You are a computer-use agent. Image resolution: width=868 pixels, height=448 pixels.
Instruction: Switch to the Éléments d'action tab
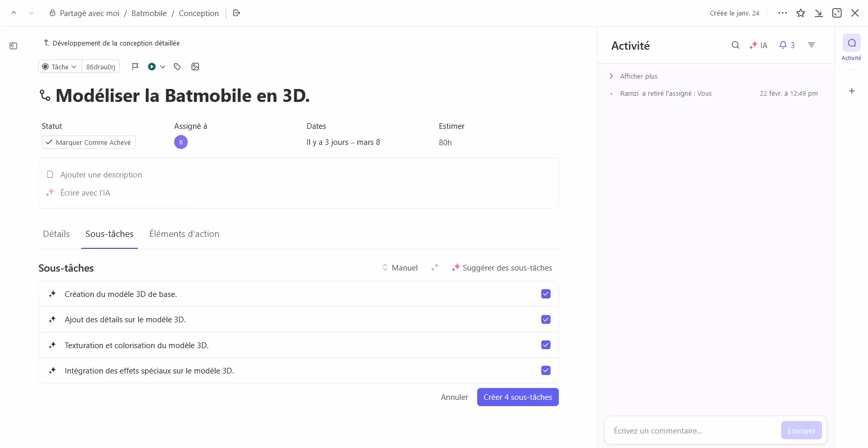pyautogui.click(x=184, y=234)
